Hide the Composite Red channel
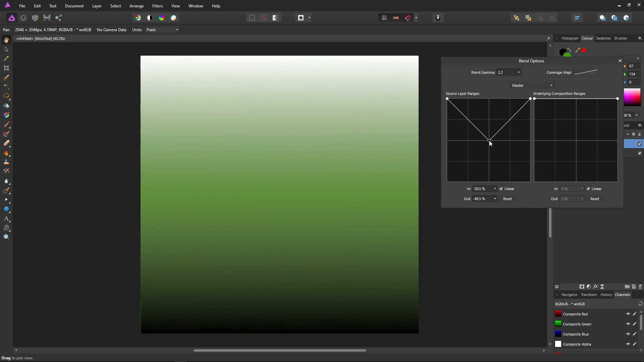Viewport: 644px width, 362px height. (628, 314)
